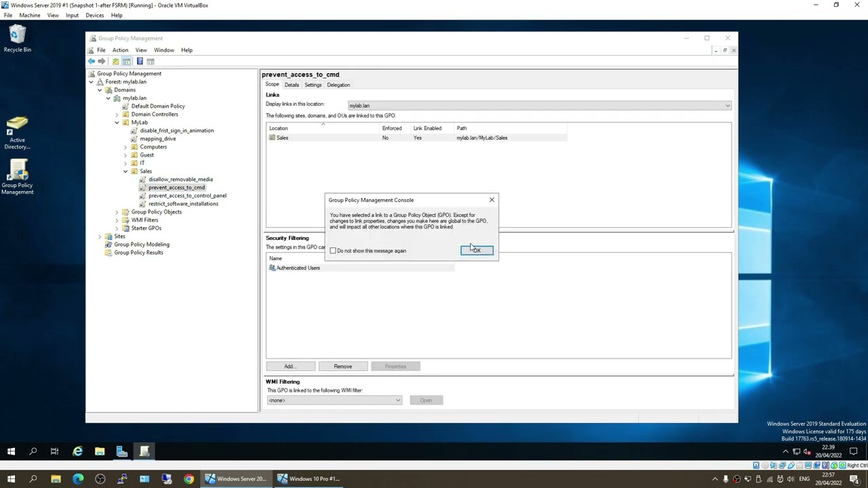This screenshot has height=488, width=868.
Task: Open the guest notification center icon
Action: coord(854,451)
